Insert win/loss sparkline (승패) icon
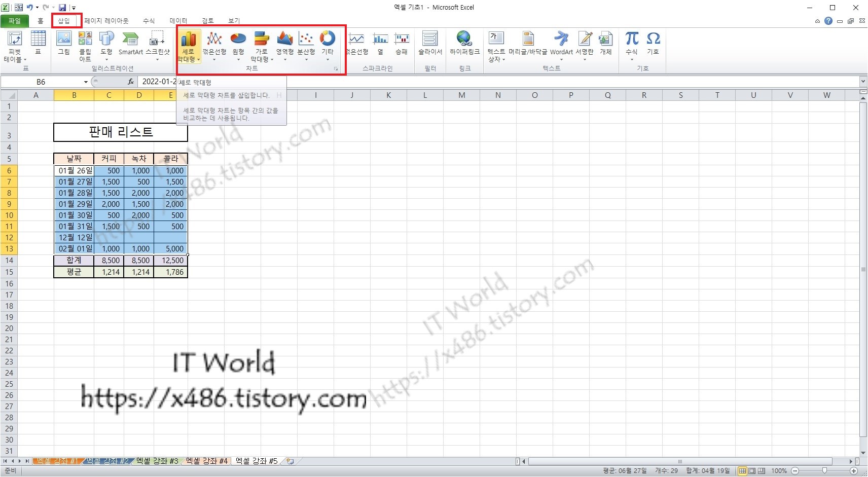 [x=402, y=43]
